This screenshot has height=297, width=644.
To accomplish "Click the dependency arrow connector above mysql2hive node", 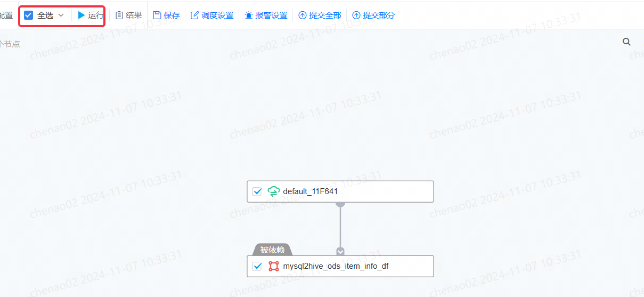I will click(340, 252).
